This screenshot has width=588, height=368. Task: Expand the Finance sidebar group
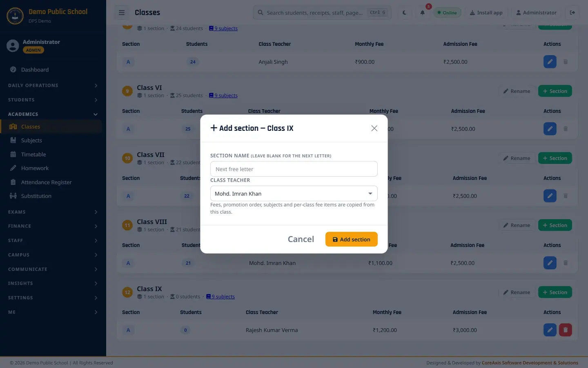53,226
